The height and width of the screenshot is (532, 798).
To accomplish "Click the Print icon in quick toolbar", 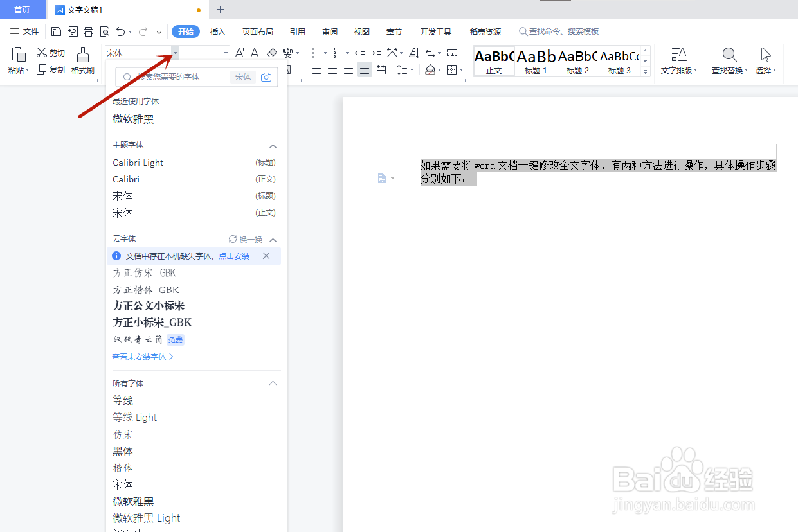I will [x=89, y=31].
